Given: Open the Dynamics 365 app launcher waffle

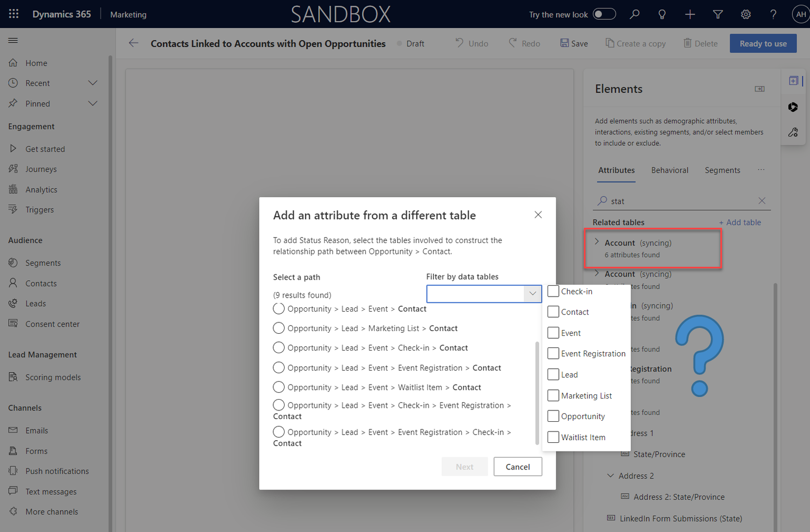Looking at the screenshot, I should click(13, 14).
